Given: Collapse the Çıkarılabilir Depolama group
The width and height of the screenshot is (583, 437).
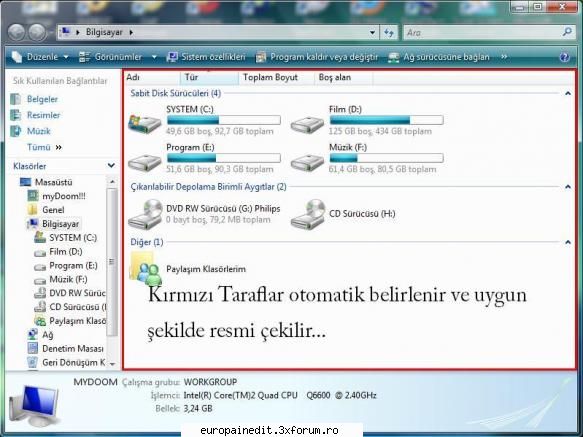Looking at the screenshot, I should coord(567,187).
